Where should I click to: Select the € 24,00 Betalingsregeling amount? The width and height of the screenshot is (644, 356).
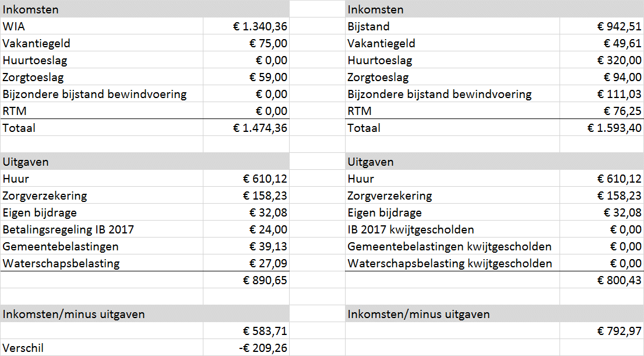pyautogui.click(x=268, y=229)
